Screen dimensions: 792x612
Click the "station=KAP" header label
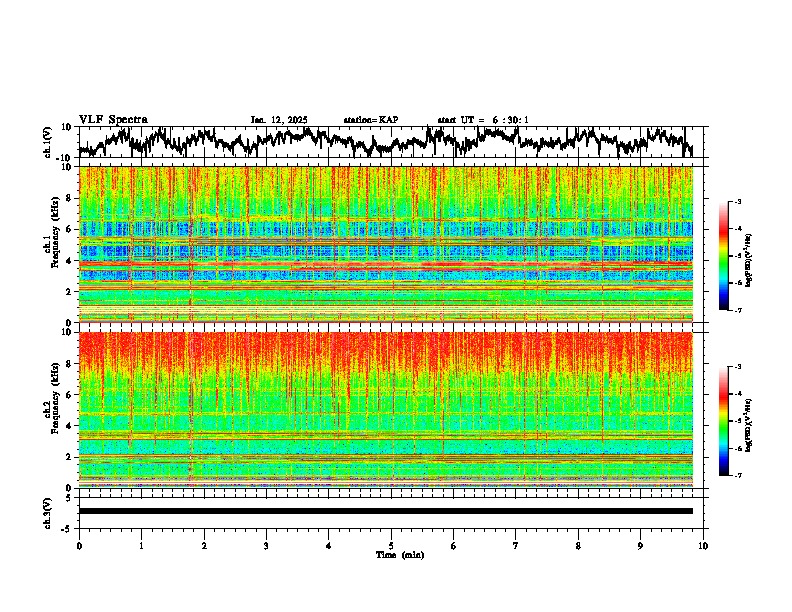coord(371,120)
